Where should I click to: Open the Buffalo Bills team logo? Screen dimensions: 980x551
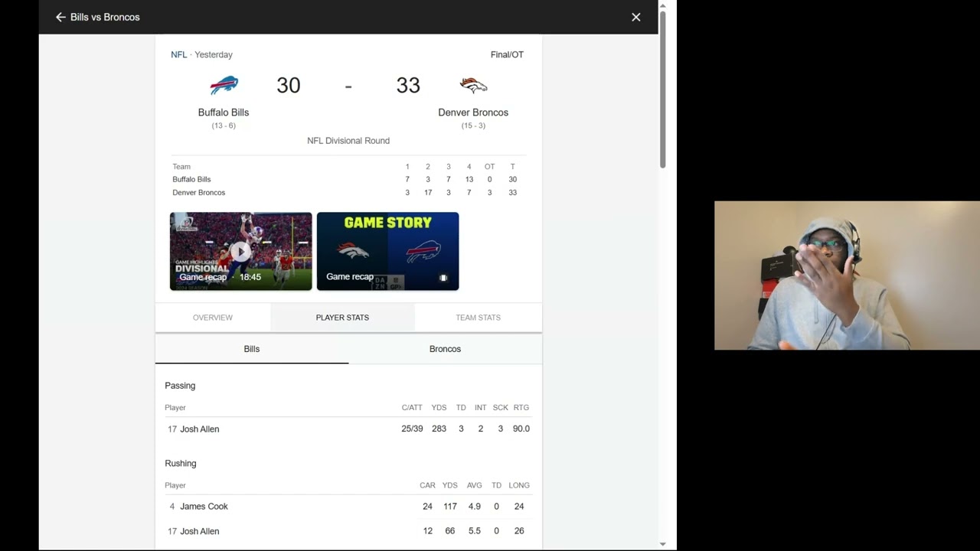(224, 85)
